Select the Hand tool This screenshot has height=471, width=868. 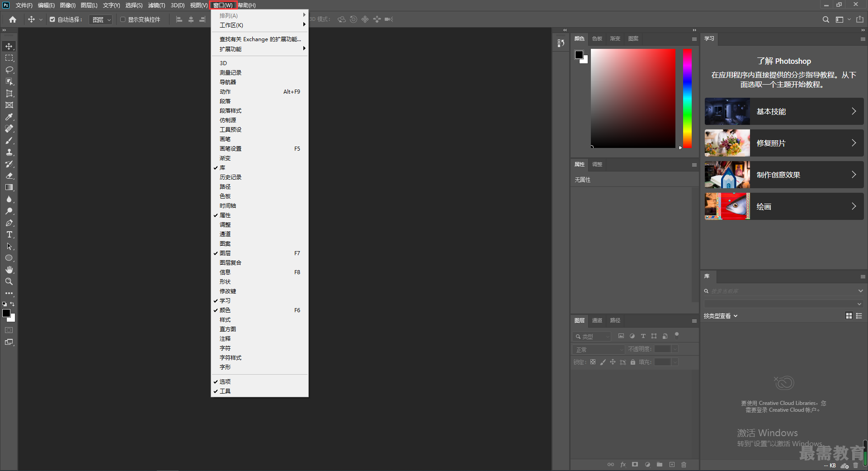coord(9,270)
